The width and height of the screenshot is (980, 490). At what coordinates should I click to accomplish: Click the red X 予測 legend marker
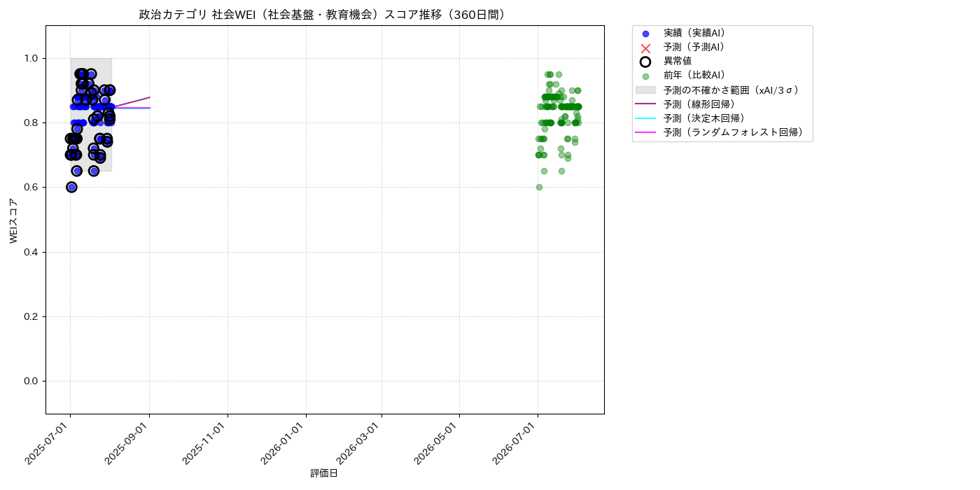pyautogui.click(x=645, y=48)
